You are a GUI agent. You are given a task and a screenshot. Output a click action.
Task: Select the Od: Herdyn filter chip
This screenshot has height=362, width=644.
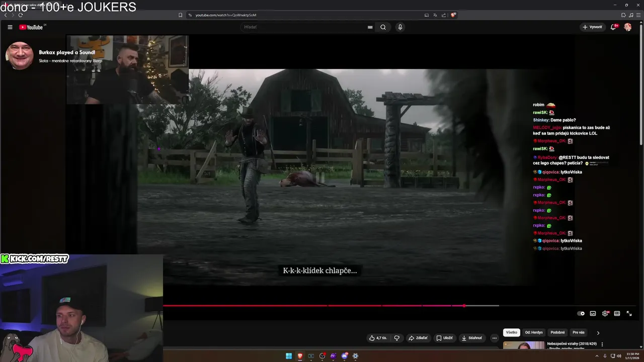click(x=534, y=333)
